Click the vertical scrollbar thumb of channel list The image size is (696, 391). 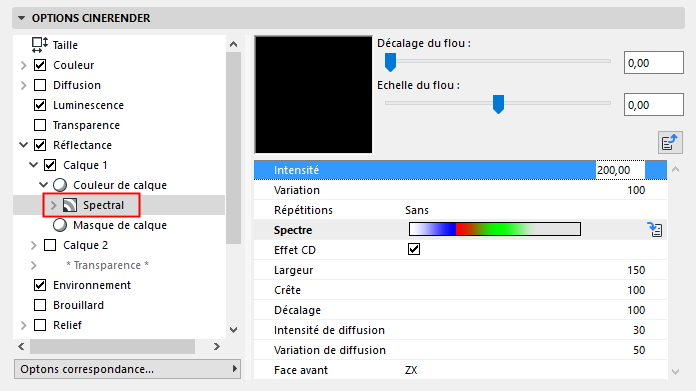233,148
